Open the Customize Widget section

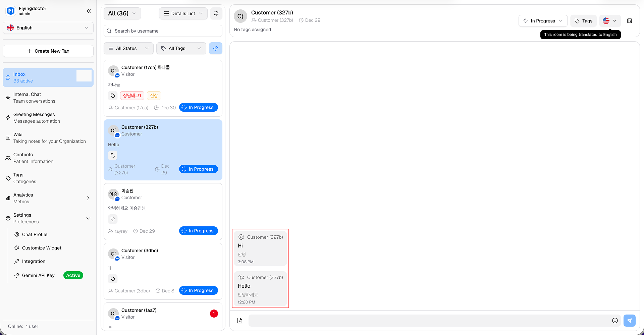[x=42, y=248]
